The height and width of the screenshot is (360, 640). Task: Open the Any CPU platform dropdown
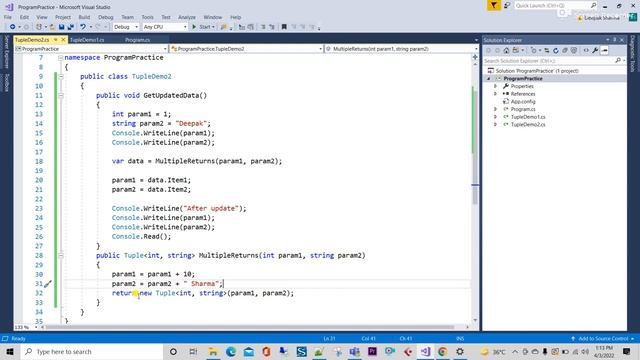click(164, 27)
